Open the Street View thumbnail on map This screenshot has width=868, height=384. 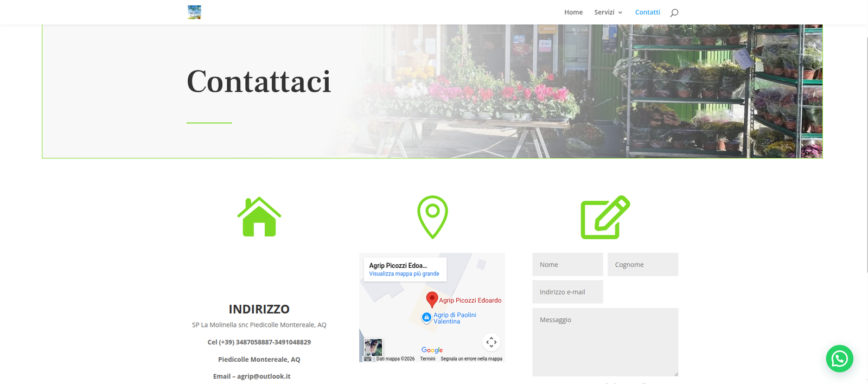373,347
